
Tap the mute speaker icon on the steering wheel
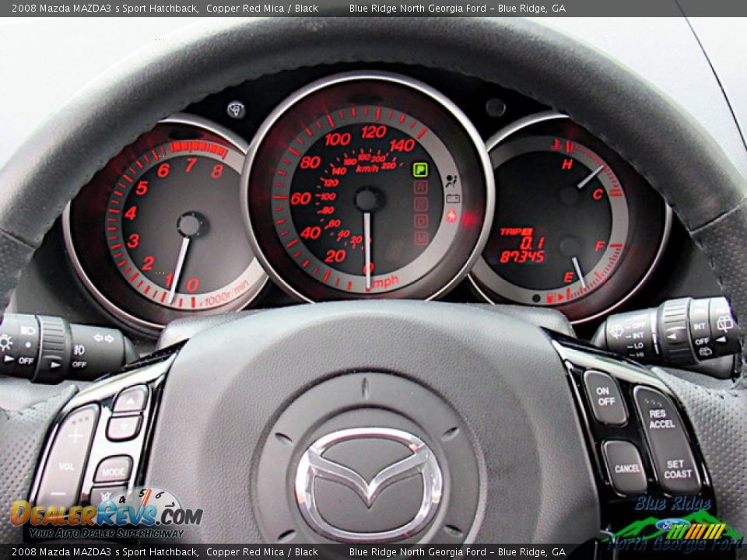pyautogui.click(x=106, y=495)
